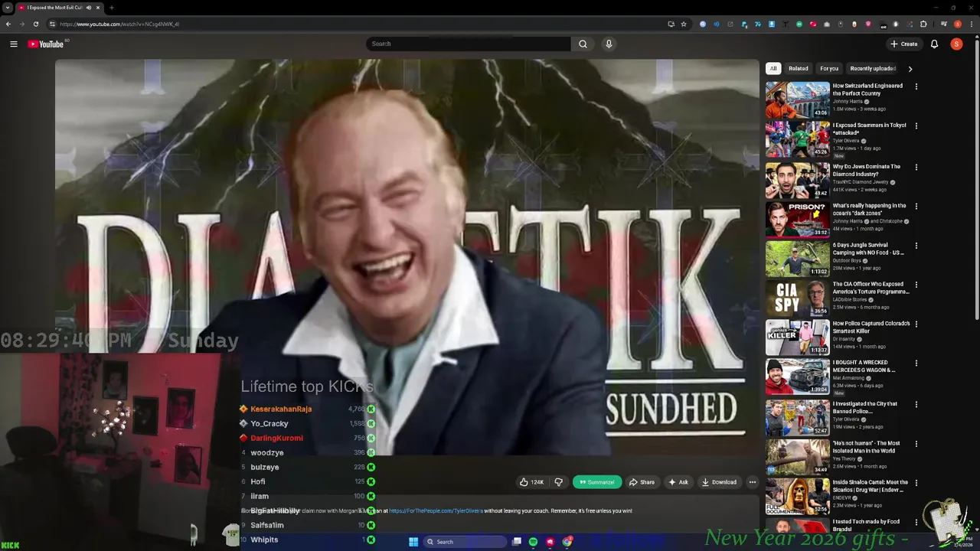
Task: Open Spotify from the taskbar
Action: coord(533,542)
